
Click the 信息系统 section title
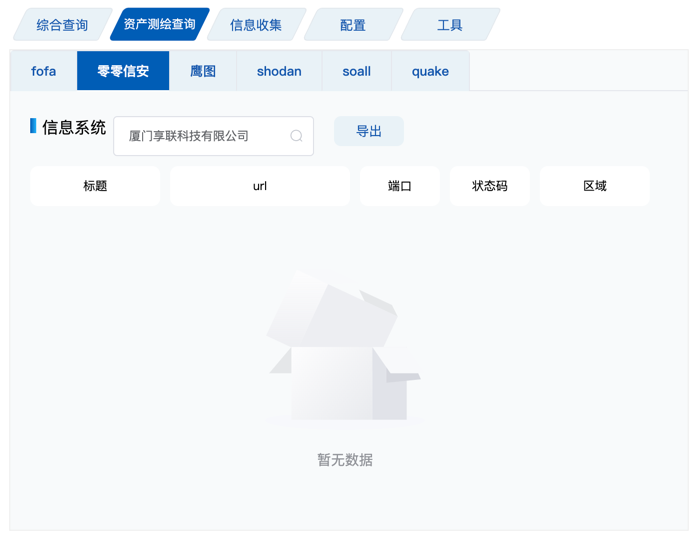(x=74, y=127)
